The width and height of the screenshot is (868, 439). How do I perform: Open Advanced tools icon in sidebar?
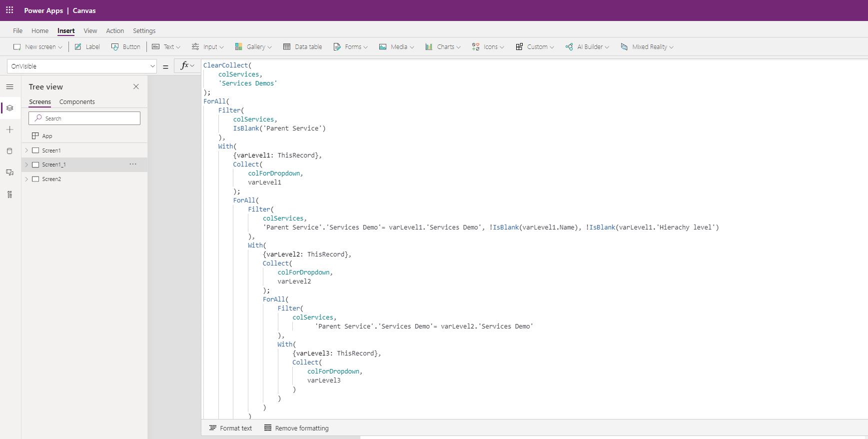pos(9,194)
